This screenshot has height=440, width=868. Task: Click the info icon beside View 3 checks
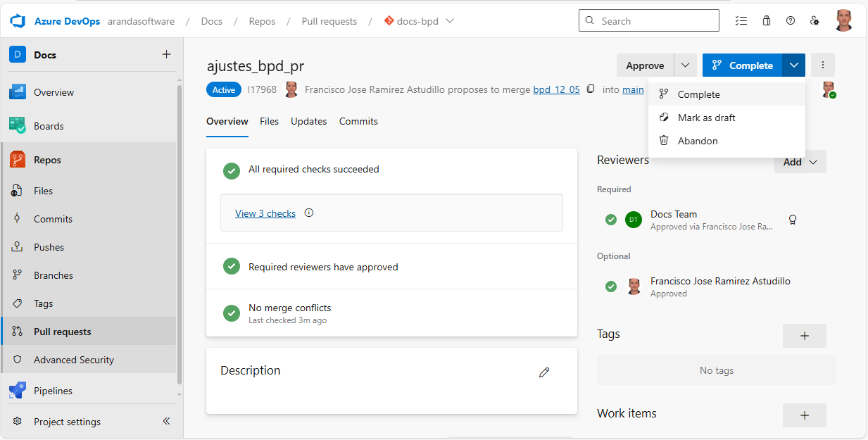click(x=308, y=213)
